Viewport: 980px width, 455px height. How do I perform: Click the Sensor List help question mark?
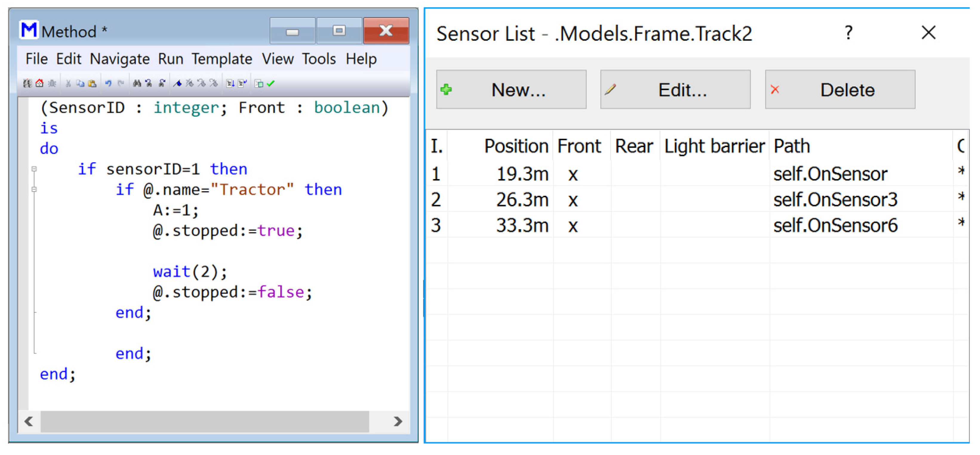tap(848, 33)
